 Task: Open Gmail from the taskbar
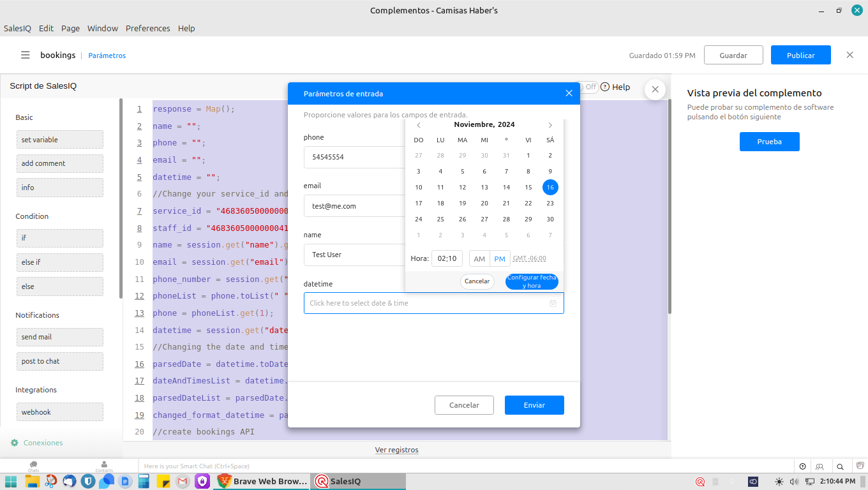click(x=182, y=482)
